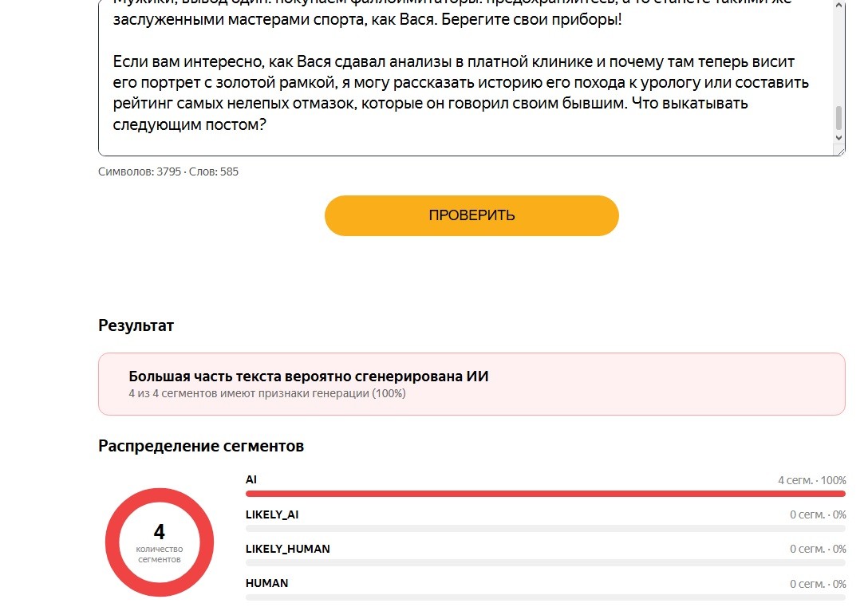This screenshot has height=607, width=868.
Task: Click the "Распределение сегментов" heading
Action: [201, 446]
